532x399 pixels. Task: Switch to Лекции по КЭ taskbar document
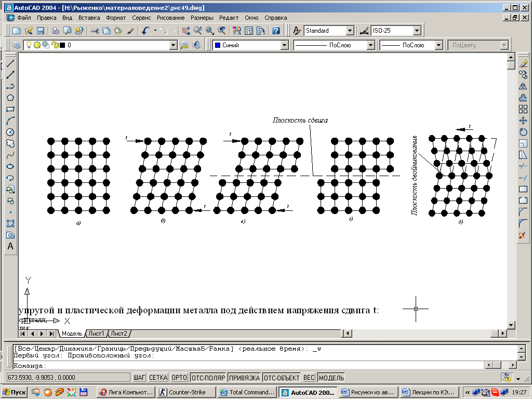[x=429, y=392]
